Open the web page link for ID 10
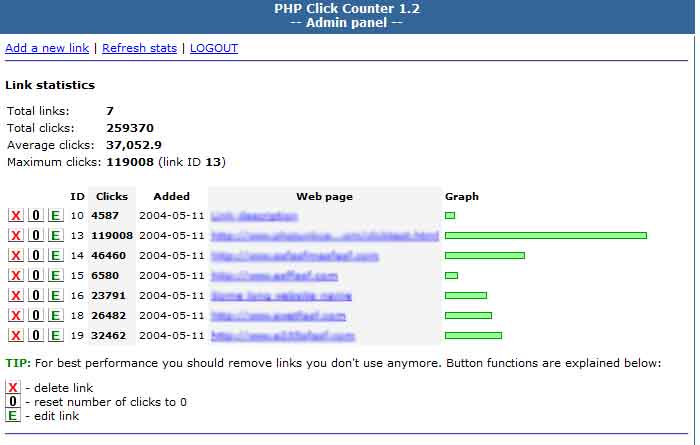The width and height of the screenshot is (700, 445). 254,216
